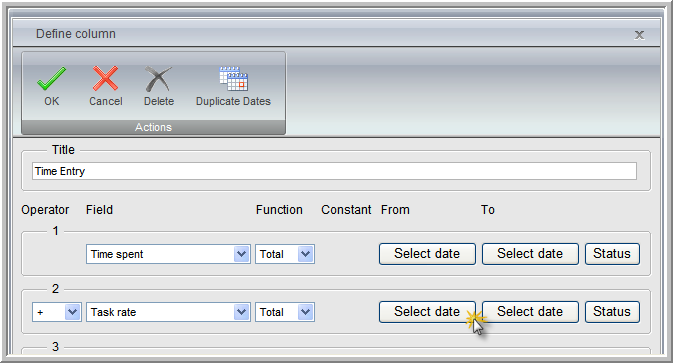Close the Define column dialog
Viewport: 673px width, 363px height.
[639, 35]
